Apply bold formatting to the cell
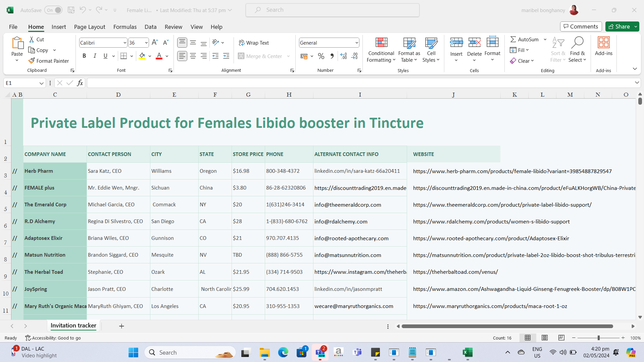The image size is (644, 362). coord(84,56)
